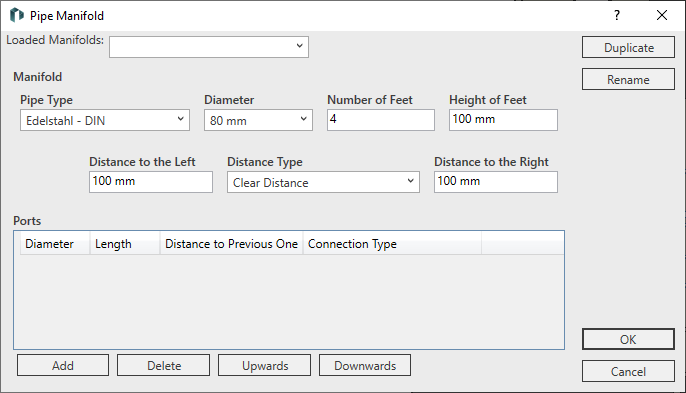686x393 pixels.
Task: Move port up with Upwards button
Action: point(264,365)
